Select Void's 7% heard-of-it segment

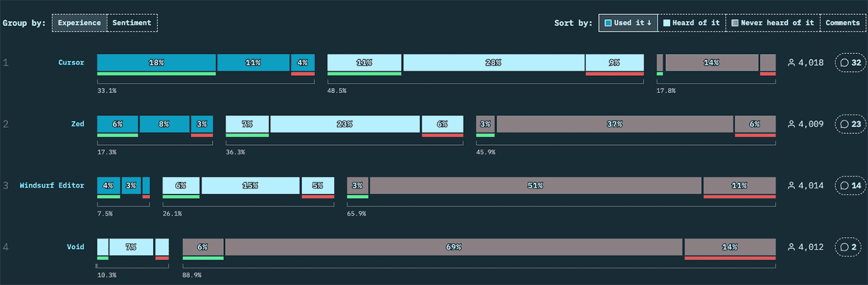coord(131,247)
